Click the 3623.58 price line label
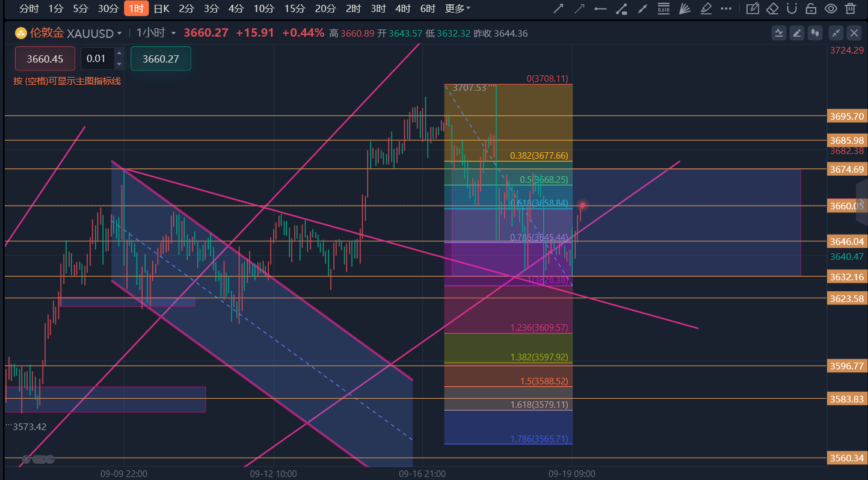 pos(846,298)
